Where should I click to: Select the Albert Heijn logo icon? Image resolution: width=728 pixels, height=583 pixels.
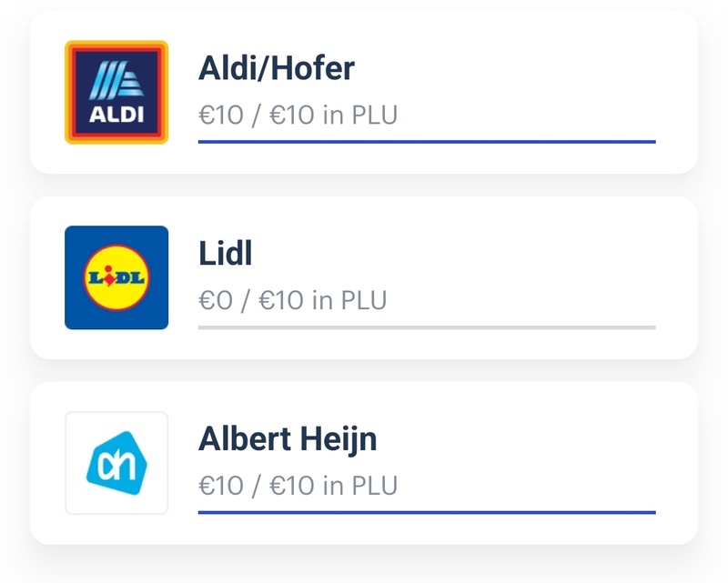point(116,463)
